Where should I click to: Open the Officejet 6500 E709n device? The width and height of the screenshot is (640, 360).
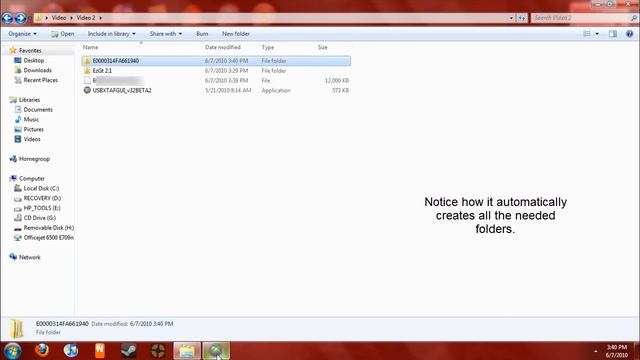48,237
